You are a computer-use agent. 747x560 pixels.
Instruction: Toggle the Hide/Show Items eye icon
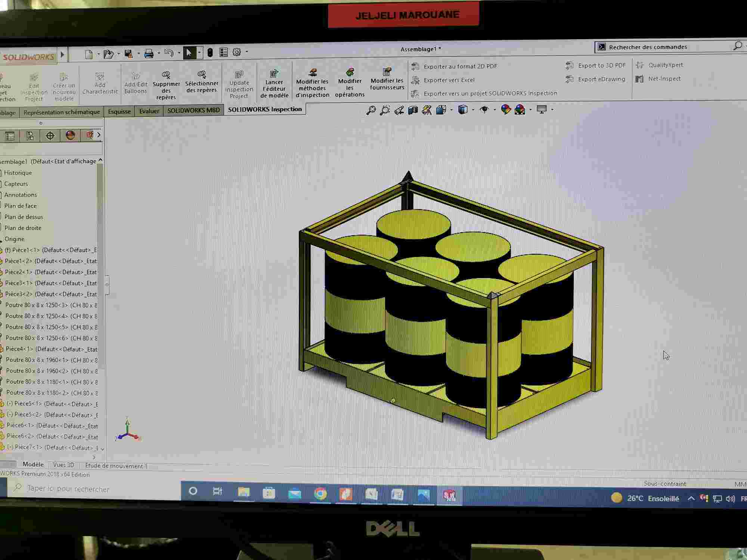click(x=484, y=109)
